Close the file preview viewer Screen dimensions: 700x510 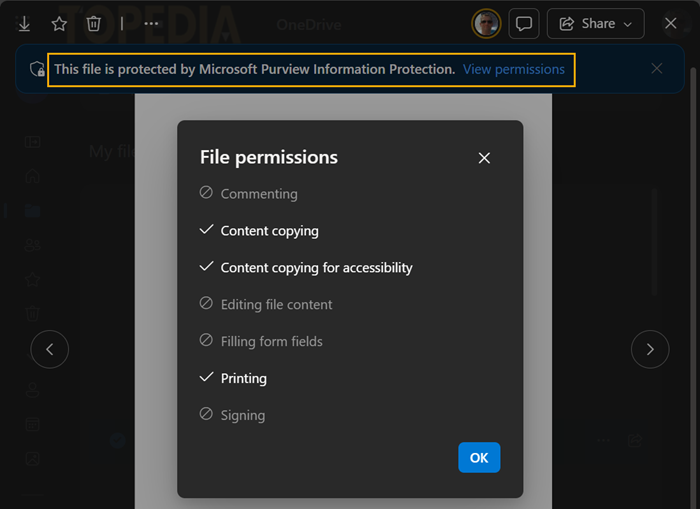click(x=670, y=23)
